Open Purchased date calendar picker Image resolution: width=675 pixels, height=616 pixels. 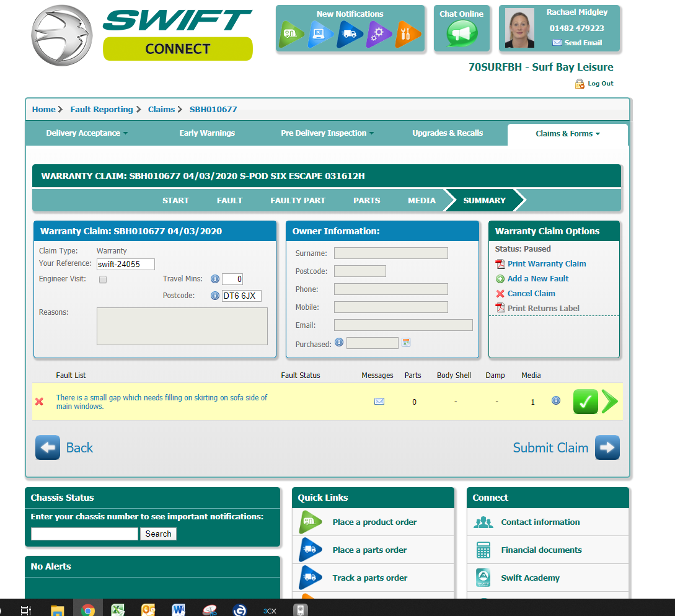click(x=406, y=342)
